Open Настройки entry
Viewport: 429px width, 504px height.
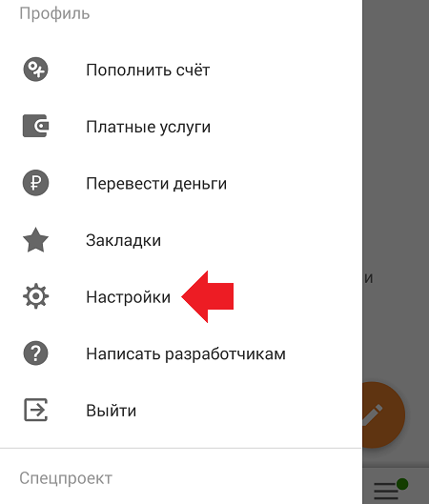181,296
